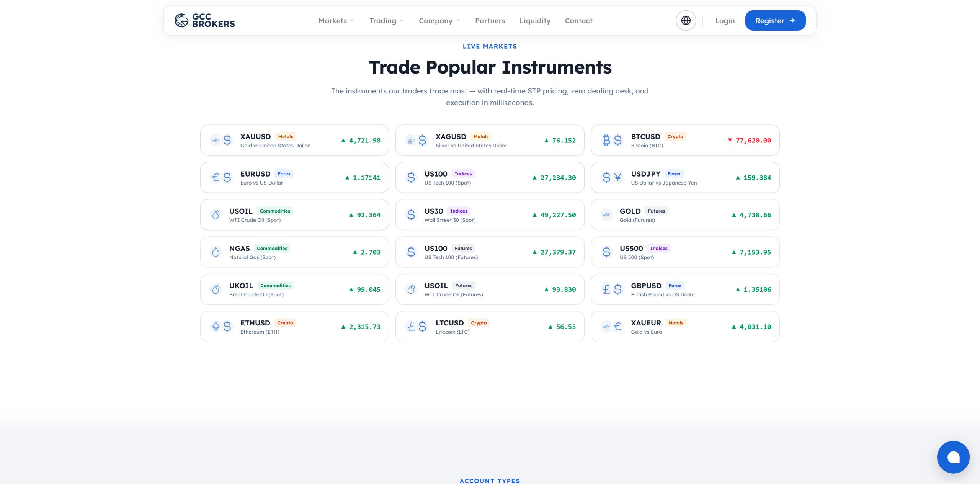Click the XAUUSD Metals tag
This screenshot has height=484, width=980.
pos(286,137)
